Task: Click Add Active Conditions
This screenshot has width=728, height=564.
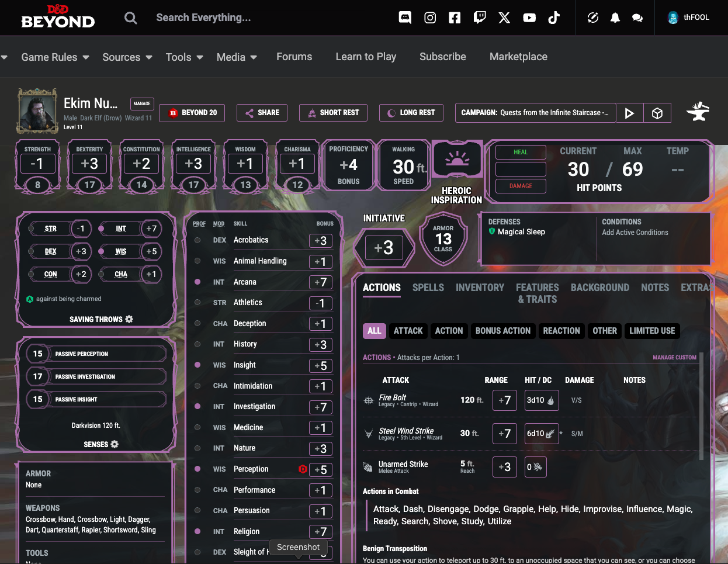Action: pyautogui.click(x=635, y=232)
